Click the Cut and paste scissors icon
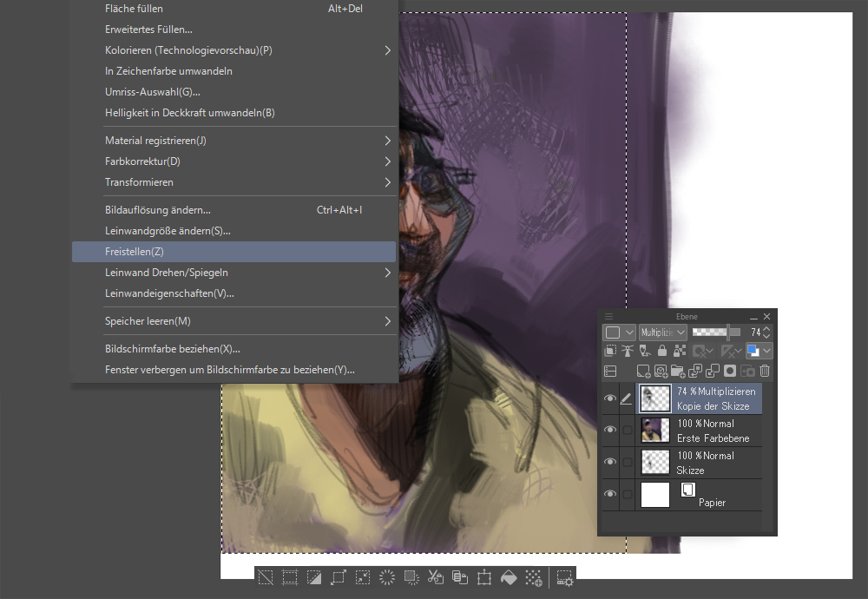Screen dimensions: 868x599 (x=437, y=577)
